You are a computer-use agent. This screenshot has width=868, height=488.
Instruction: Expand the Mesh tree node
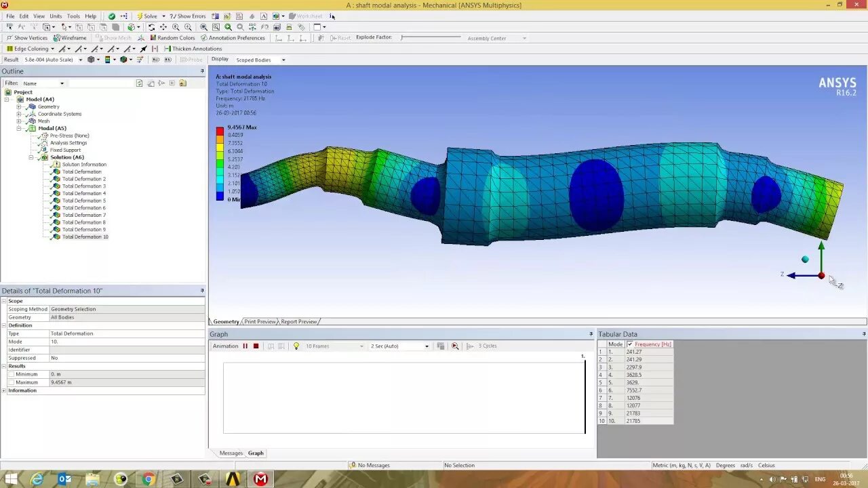19,121
